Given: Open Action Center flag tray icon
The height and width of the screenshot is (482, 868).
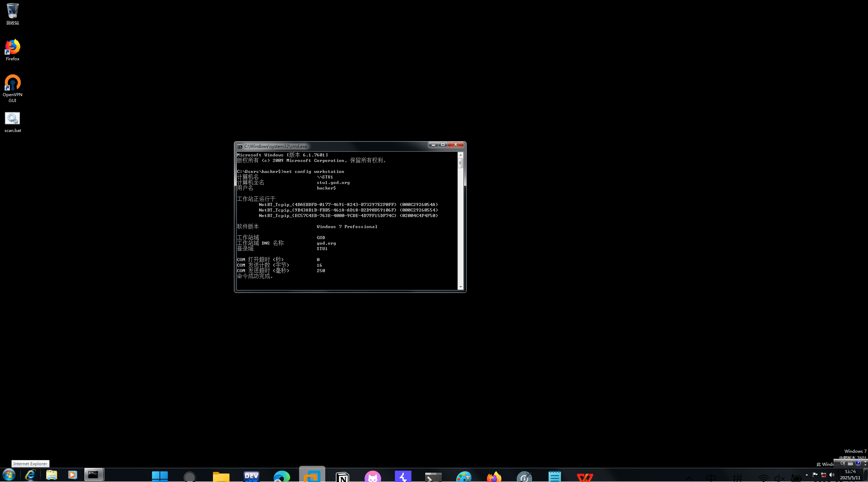Looking at the screenshot, I should [x=815, y=475].
